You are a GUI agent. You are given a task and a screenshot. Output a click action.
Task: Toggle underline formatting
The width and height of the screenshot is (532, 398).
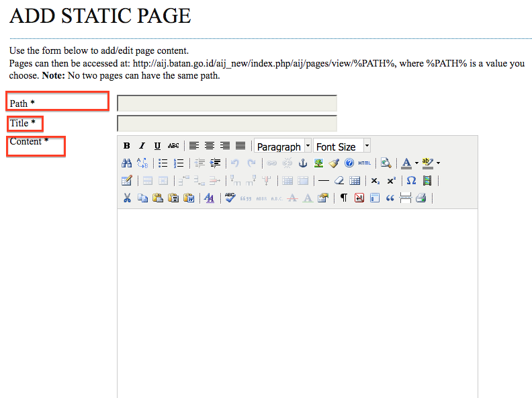(157, 146)
